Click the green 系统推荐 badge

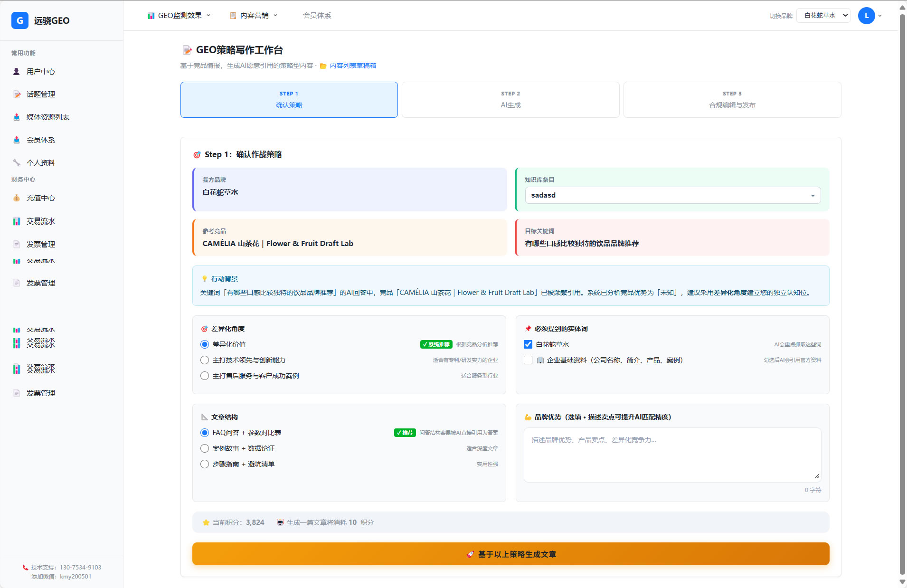click(x=436, y=344)
